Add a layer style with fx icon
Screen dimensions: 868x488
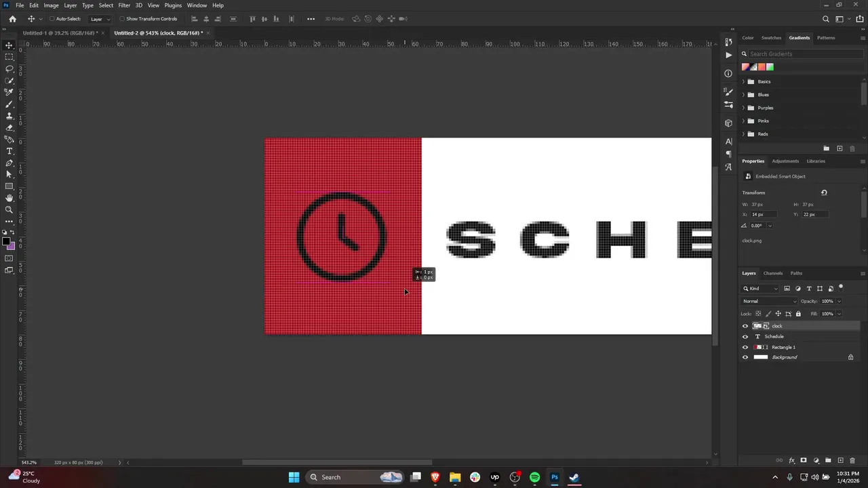point(791,461)
